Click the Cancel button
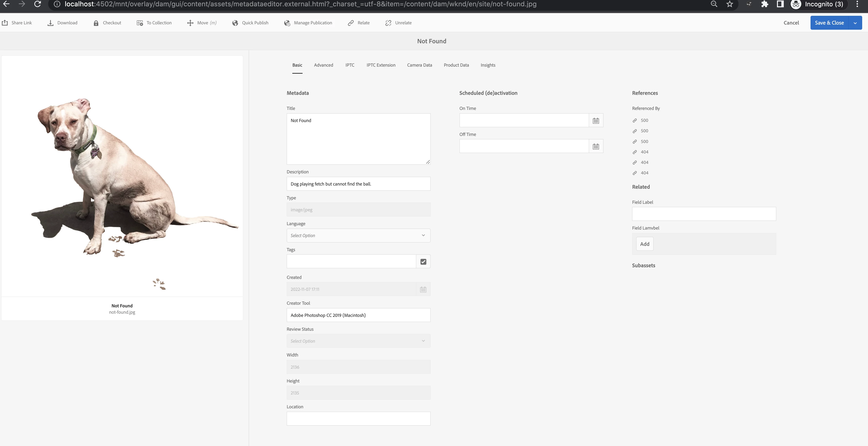 point(791,23)
